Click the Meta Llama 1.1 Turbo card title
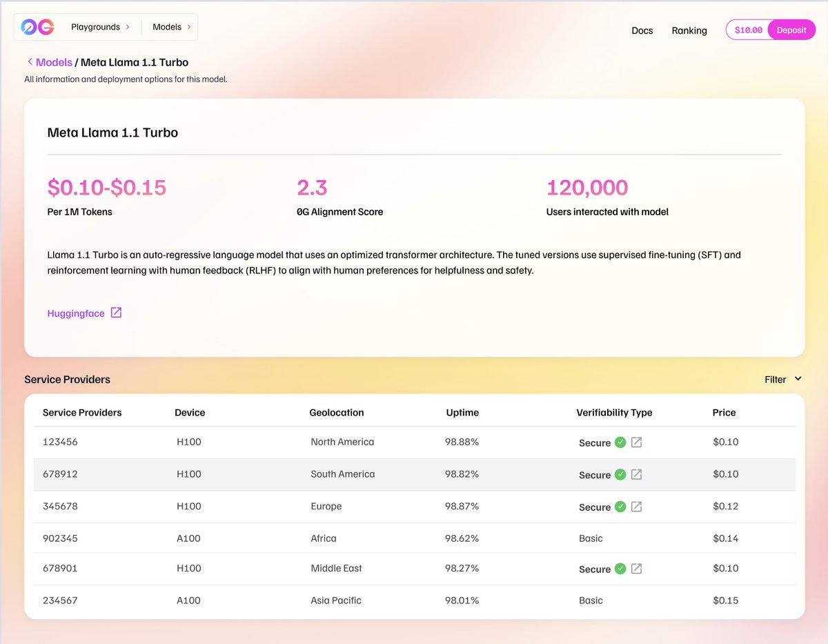This screenshot has width=828, height=644. [112, 133]
